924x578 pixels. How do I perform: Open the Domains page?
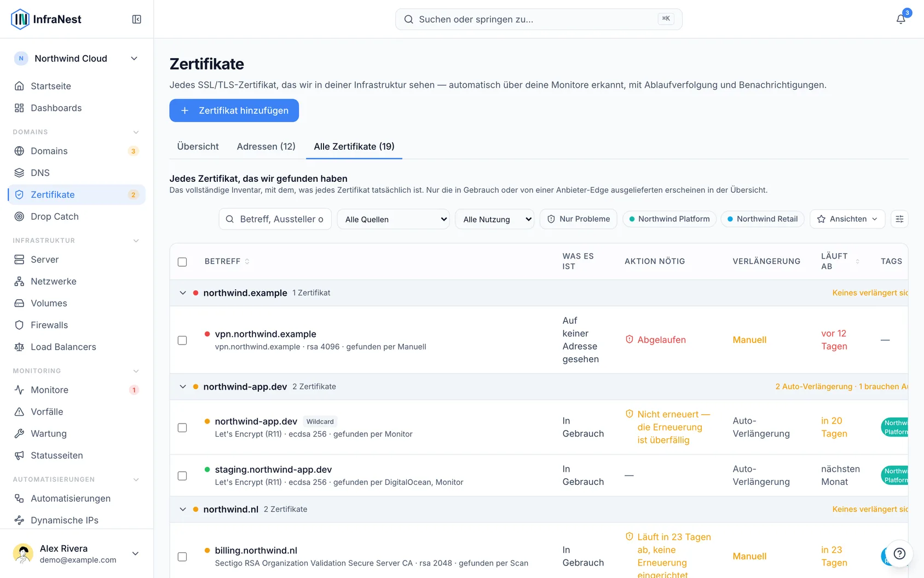[x=77, y=151]
